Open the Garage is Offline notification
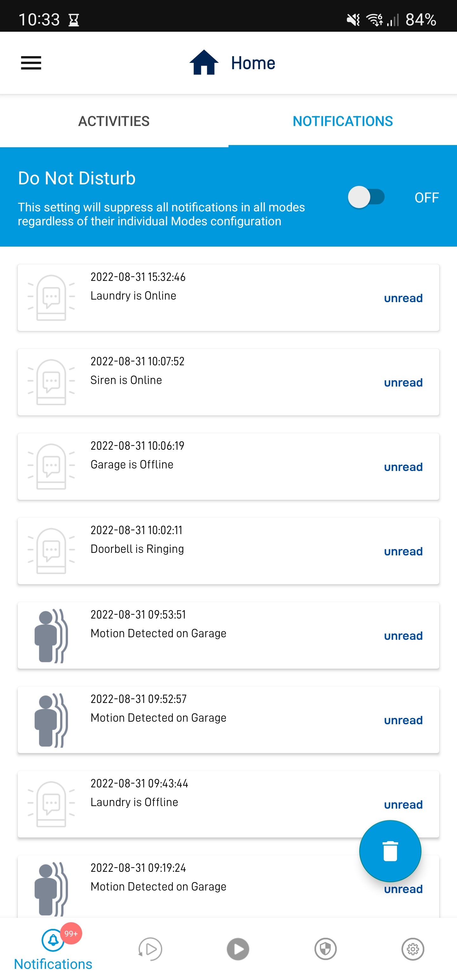 [228, 467]
